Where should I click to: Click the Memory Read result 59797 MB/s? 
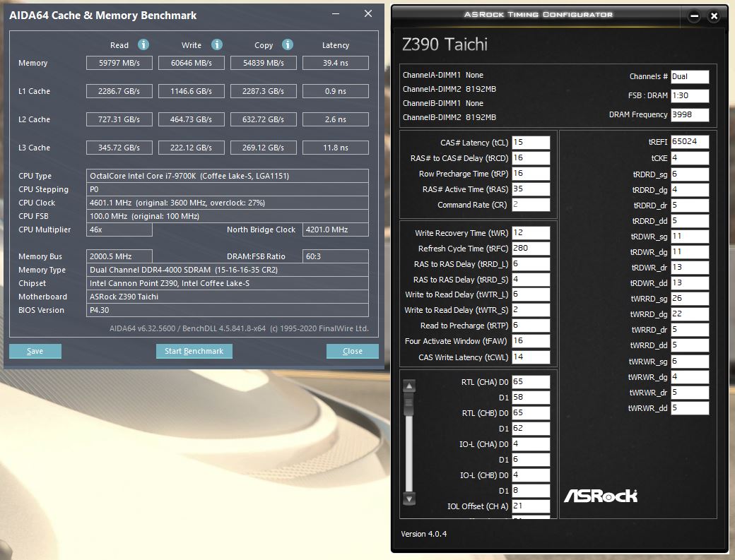119,63
